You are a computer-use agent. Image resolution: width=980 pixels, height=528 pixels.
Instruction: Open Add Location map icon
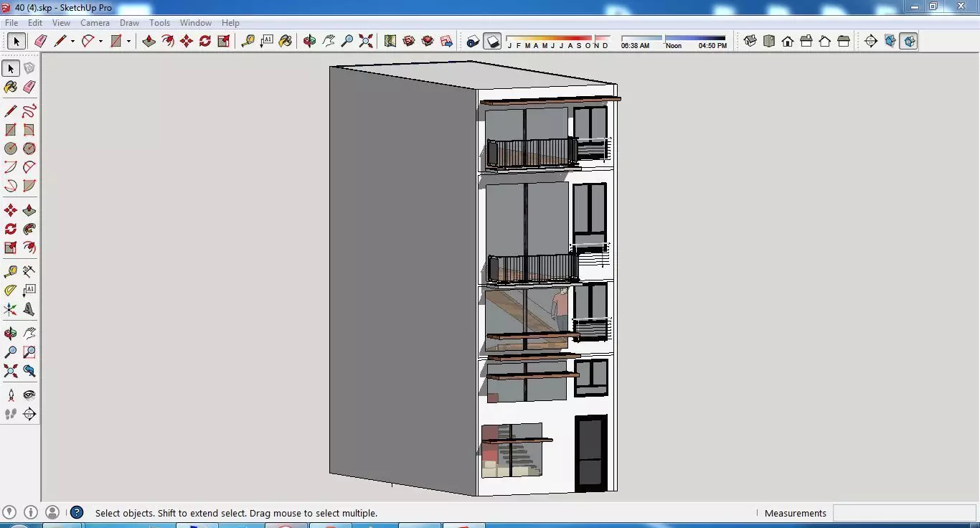pyautogui.click(x=390, y=41)
